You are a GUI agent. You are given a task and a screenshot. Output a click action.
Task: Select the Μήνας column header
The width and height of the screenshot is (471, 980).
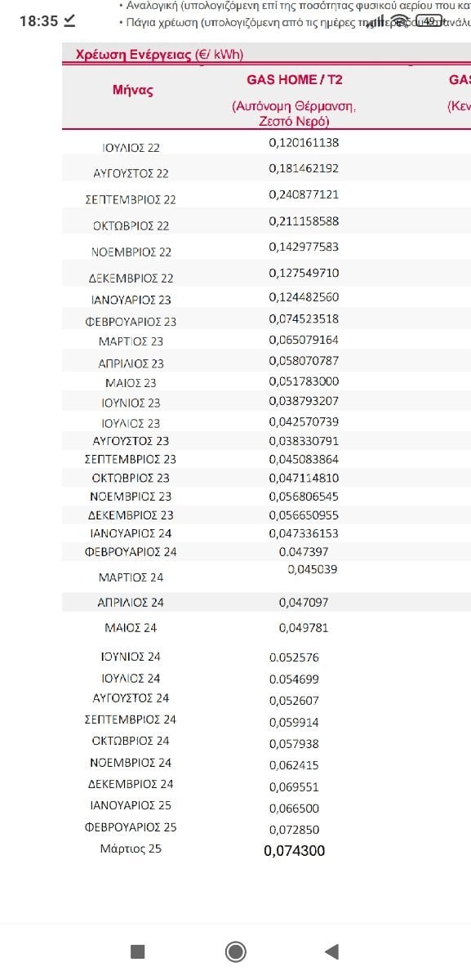coord(133,90)
